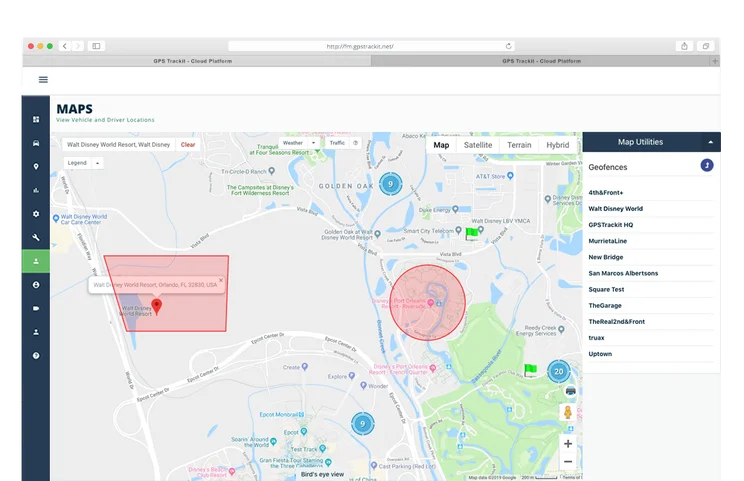Viewport: 744px width, 481px height.
Task: Zoom out with the minus button
Action: pos(567,462)
